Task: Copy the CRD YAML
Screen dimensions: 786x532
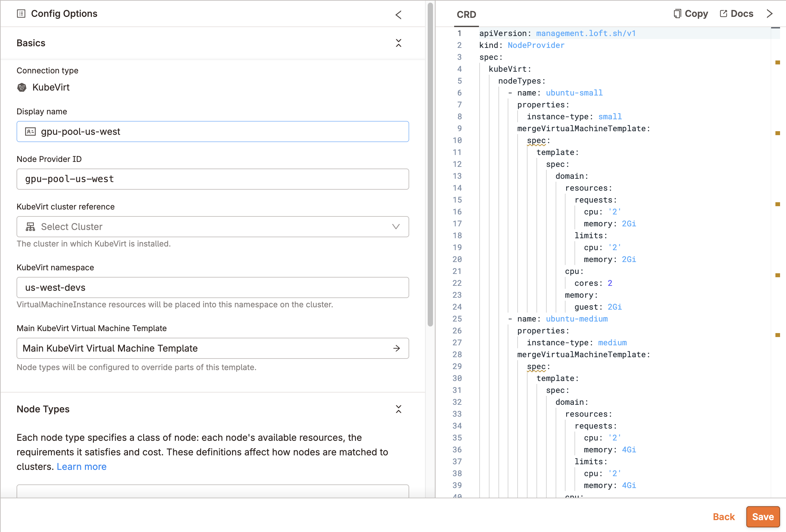Action: click(x=690, y=14)
